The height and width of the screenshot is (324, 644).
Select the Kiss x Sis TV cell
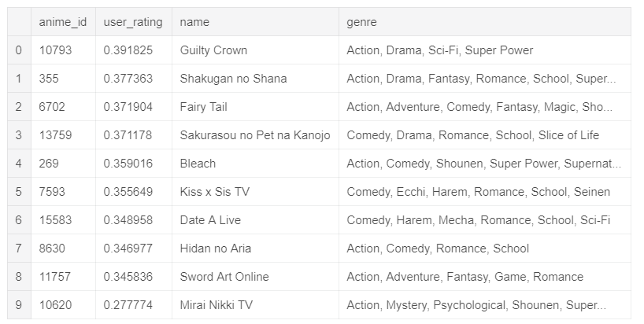click(x=216, y=192)
